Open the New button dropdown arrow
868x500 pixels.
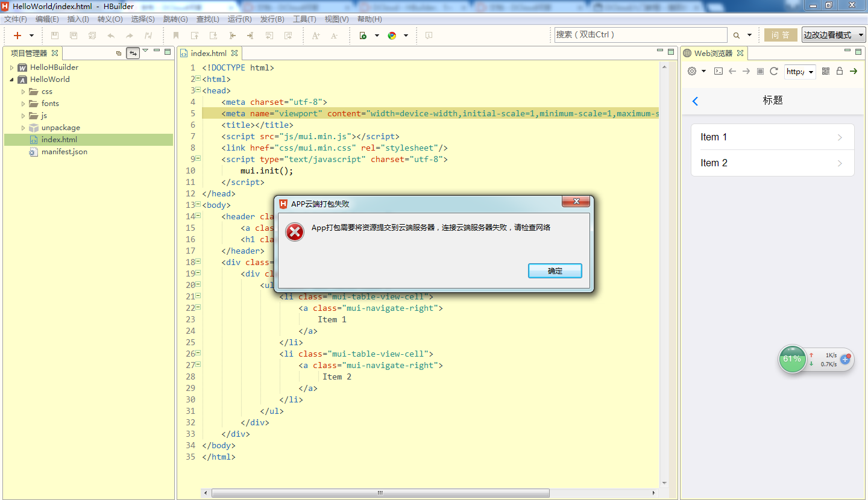[31, 36]
